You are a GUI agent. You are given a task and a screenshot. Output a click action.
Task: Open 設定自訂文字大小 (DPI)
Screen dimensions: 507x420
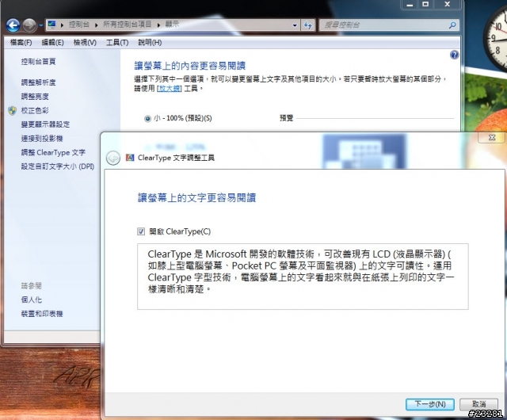58,166
